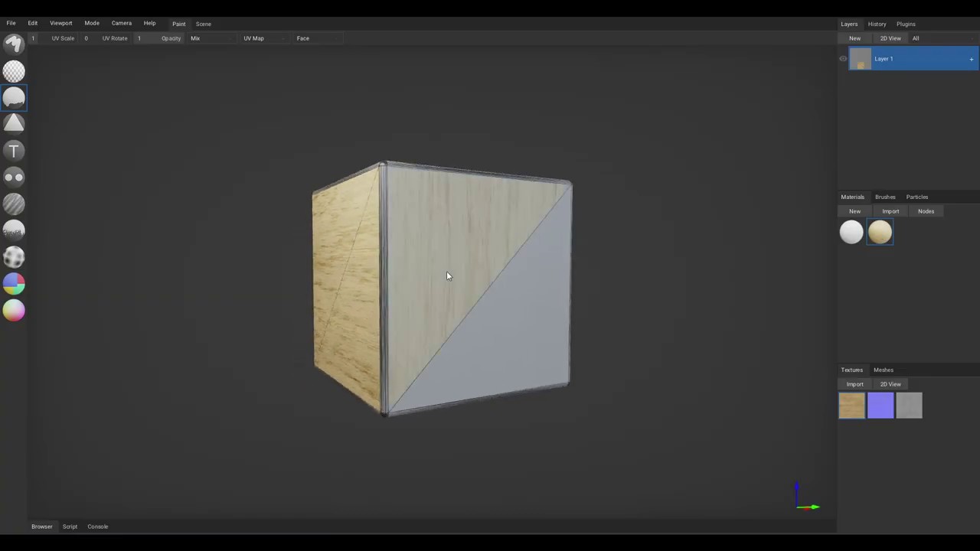
Task: Open the Mix blending mode dropdown
Action: tap(208, 38)
